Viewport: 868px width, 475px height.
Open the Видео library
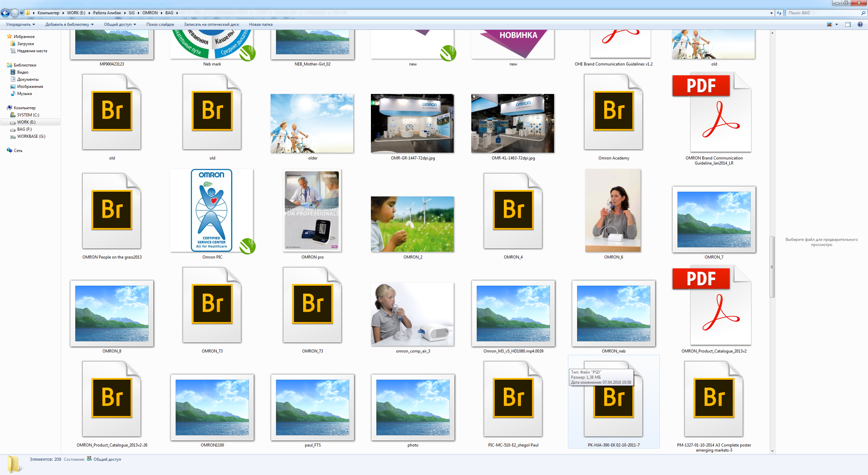(x=23, y=72)
